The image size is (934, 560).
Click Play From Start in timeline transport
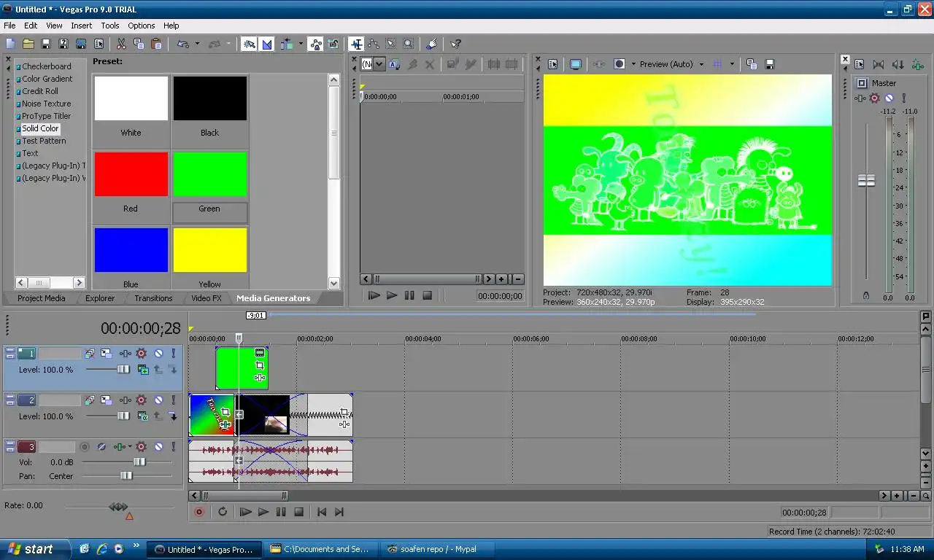click(246, 512)
